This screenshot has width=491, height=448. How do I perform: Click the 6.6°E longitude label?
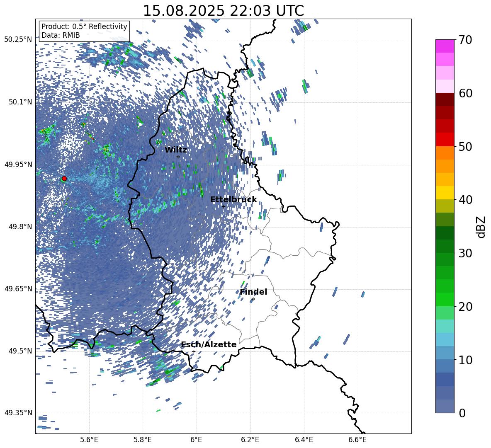(357, 440)
